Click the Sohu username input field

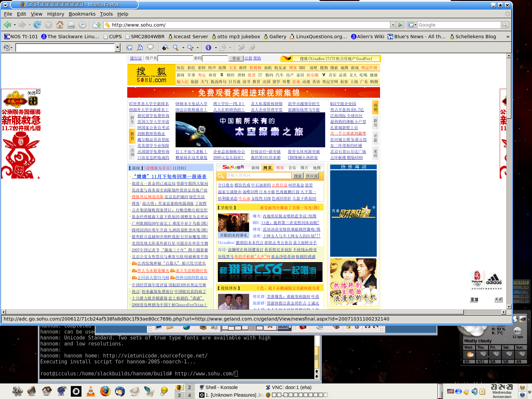coord(176,59)
